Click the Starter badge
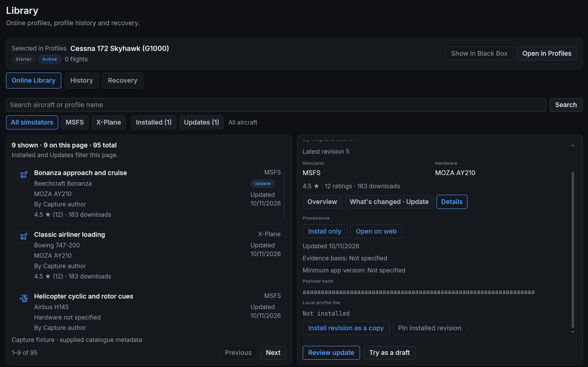588x367 pixels. click(24, 59)
